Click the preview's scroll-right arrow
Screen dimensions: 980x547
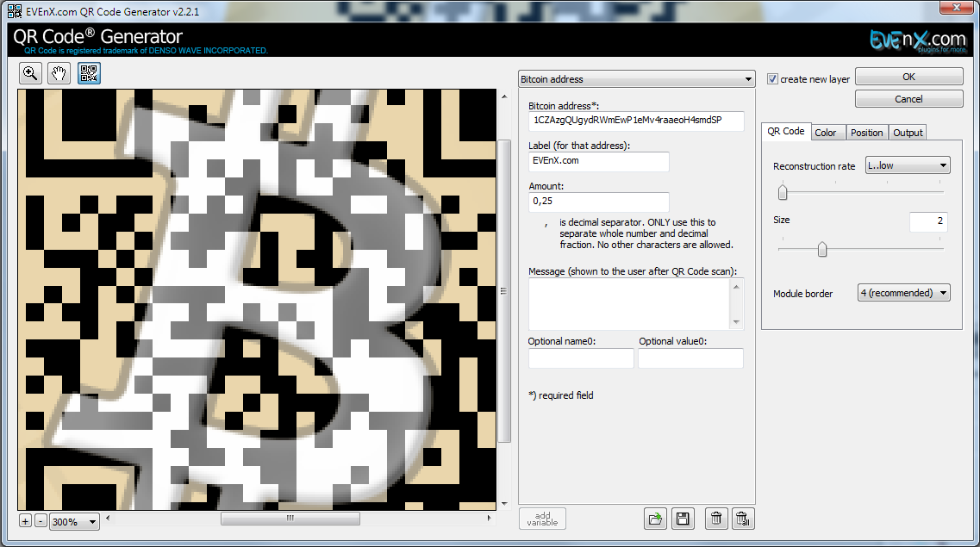pos(489,518)
